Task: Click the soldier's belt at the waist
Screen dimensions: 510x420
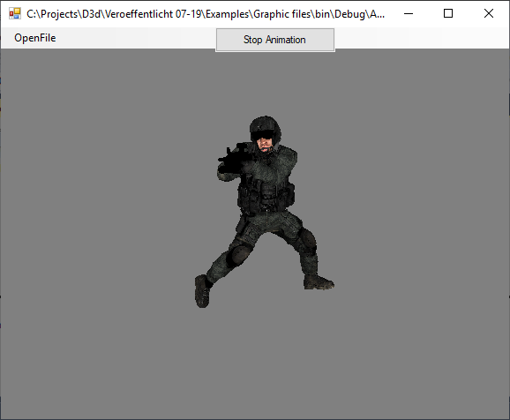Action: click(266, 212)
